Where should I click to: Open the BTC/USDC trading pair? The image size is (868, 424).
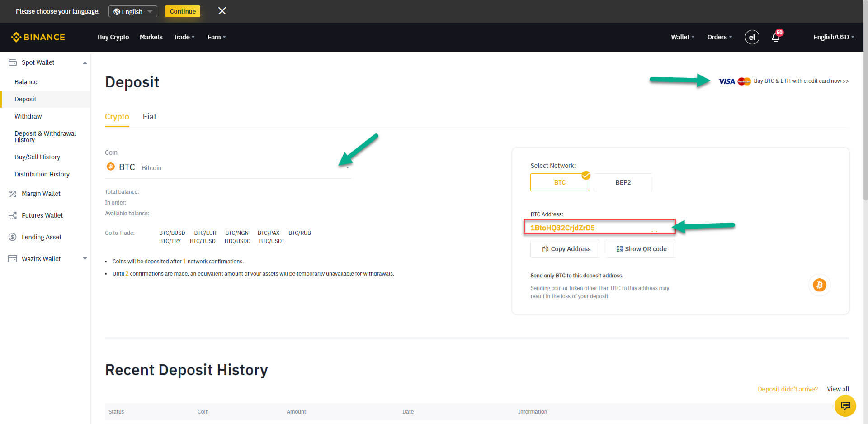(x=237, y=241)
